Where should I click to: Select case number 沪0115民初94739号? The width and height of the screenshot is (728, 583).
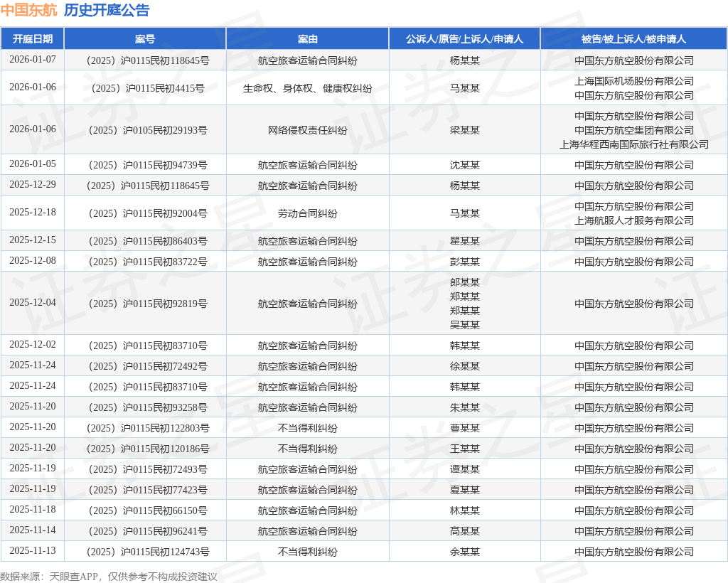(x=148, y=165)
